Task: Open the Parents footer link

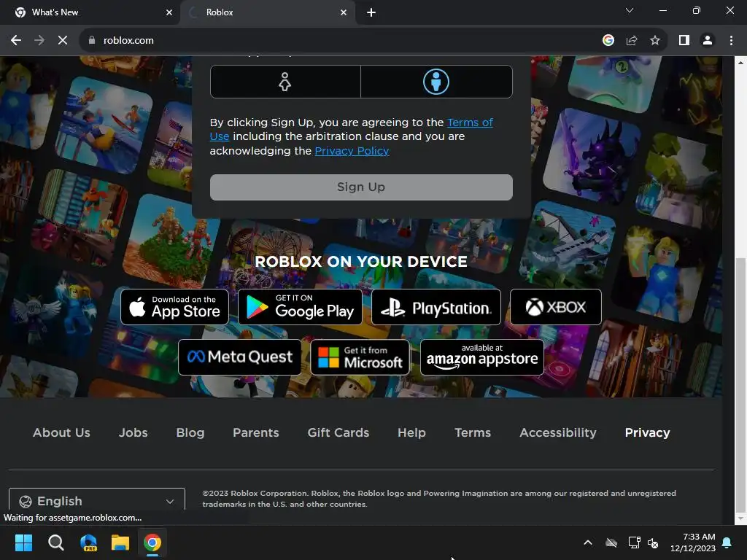Action: (256, 432)
